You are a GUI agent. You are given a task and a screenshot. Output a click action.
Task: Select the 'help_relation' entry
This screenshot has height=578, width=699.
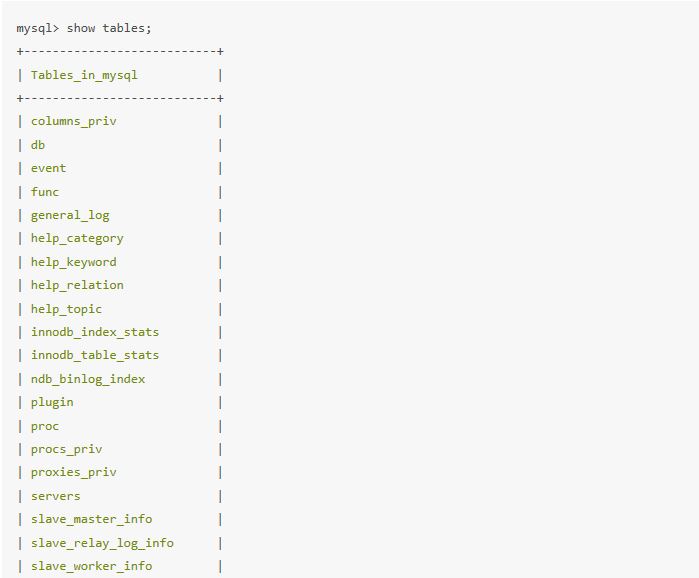[x=77, y=285]
